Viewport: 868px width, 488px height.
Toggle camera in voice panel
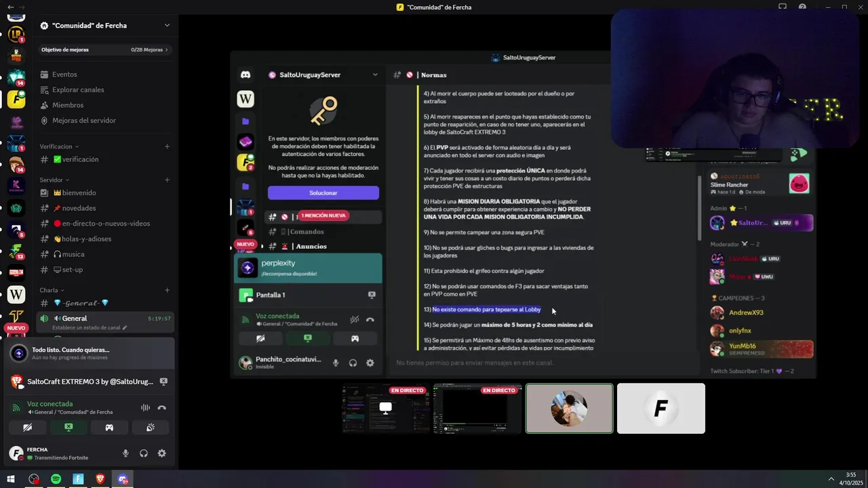28,428
